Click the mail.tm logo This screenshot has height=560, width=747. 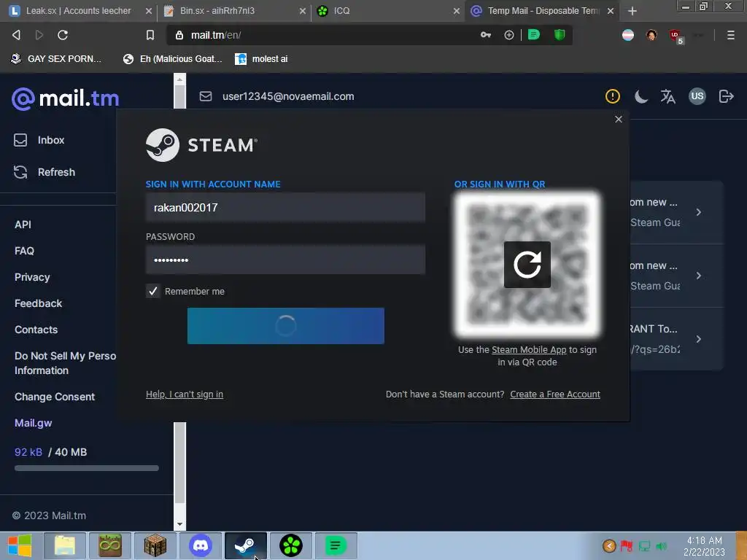[65, 98]
